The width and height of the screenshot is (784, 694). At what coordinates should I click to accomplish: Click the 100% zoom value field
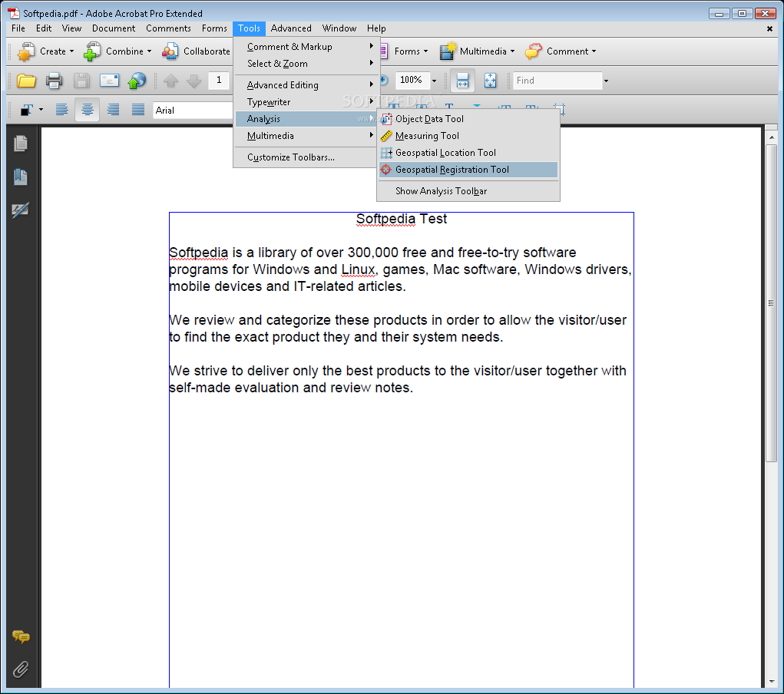412,80
